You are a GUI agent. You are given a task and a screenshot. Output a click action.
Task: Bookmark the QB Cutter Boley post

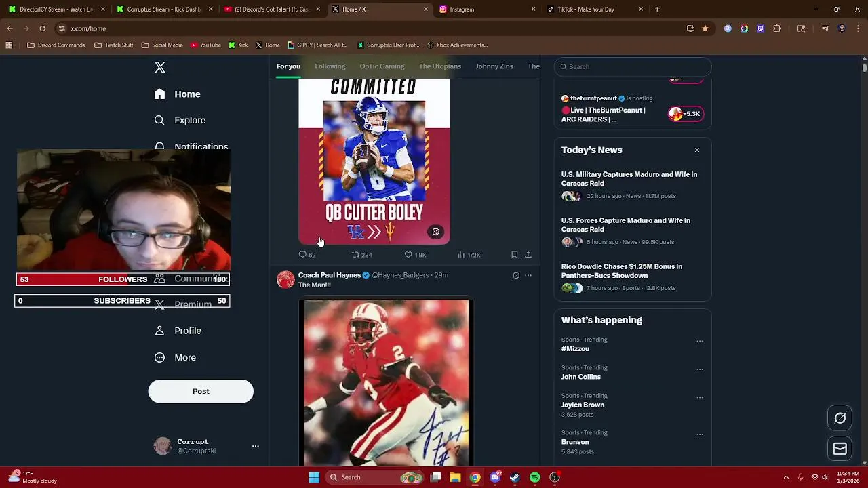pyautogui.click(x=515, y=255)
